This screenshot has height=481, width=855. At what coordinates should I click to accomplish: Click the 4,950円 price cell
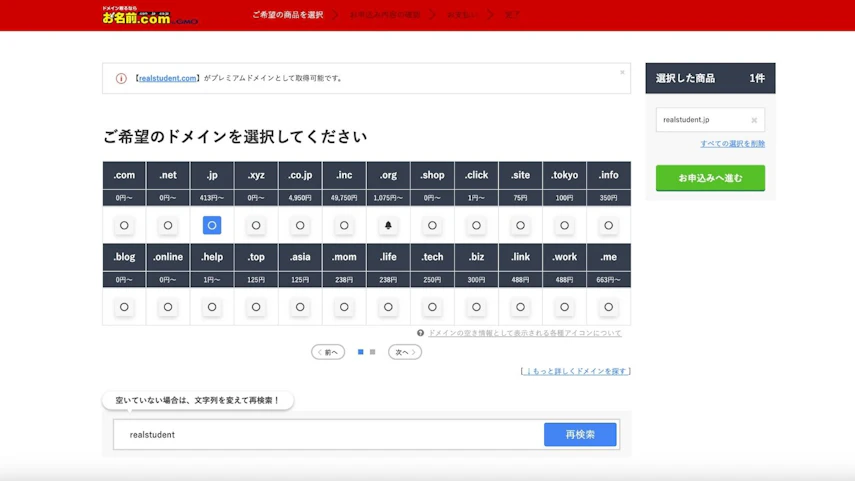point(300,198)
